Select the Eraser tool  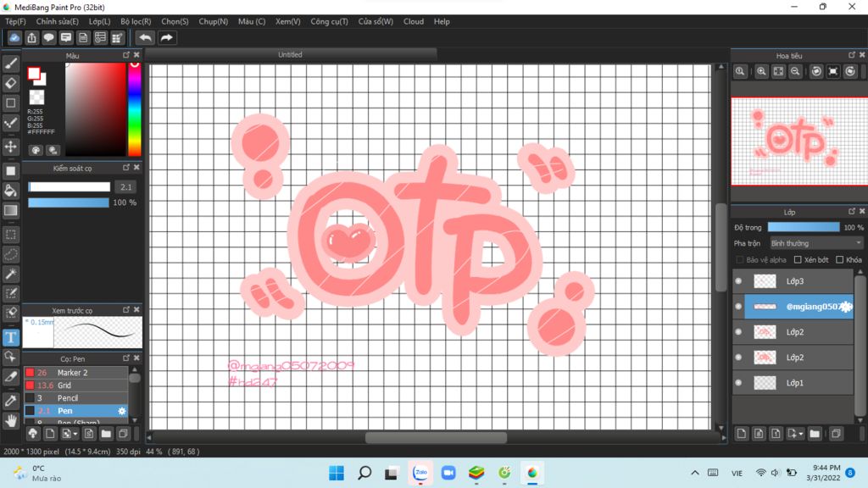10,84
